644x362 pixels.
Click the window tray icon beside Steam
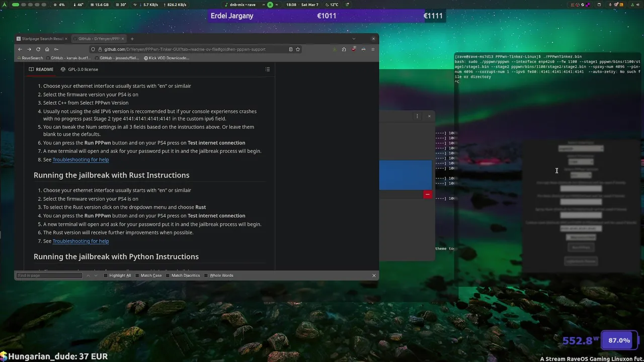click(599, 5)
